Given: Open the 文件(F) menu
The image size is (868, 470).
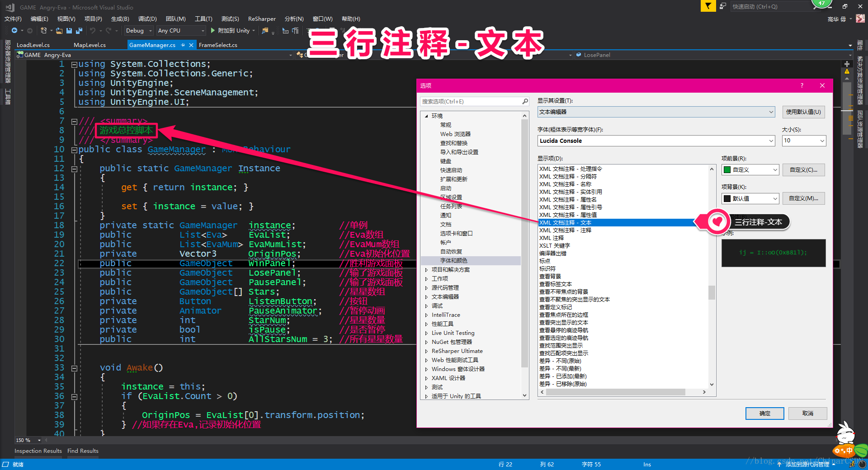Looking at the screenshot, I should (x=13, y=19).
